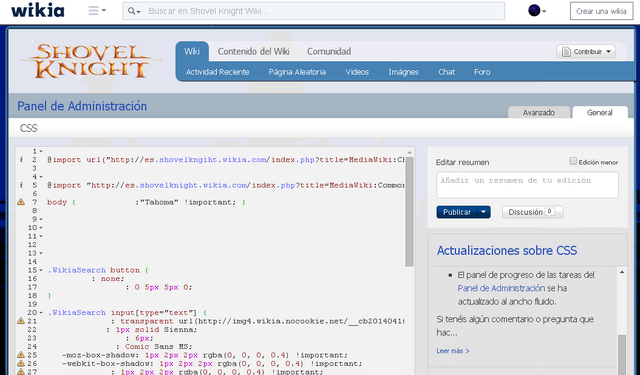This screenshot has width=640, height=375.
Task: Open the Discusión button
Action: coord(532,212)
